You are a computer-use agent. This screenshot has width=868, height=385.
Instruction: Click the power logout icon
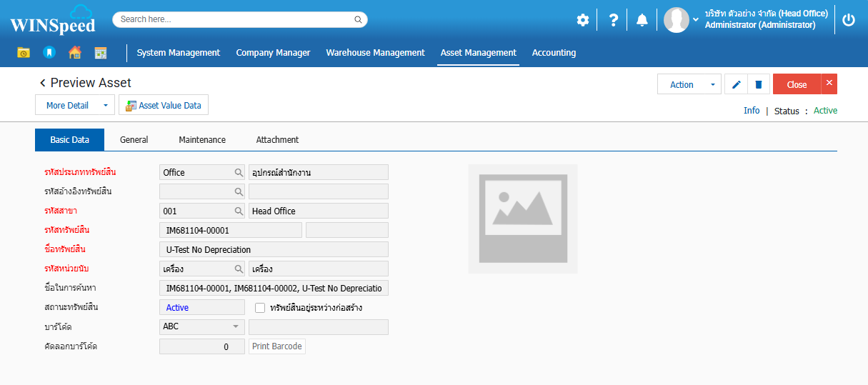coord(849,20)
